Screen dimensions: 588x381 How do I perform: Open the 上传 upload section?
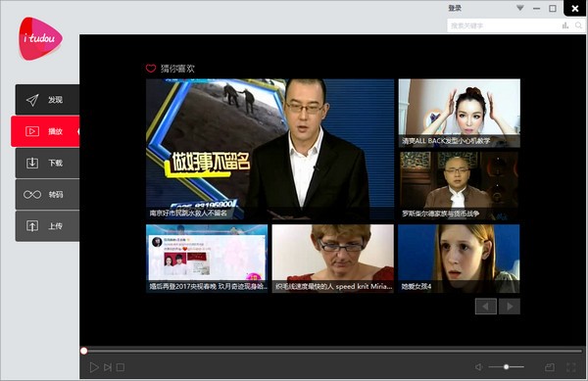point(47,226)
